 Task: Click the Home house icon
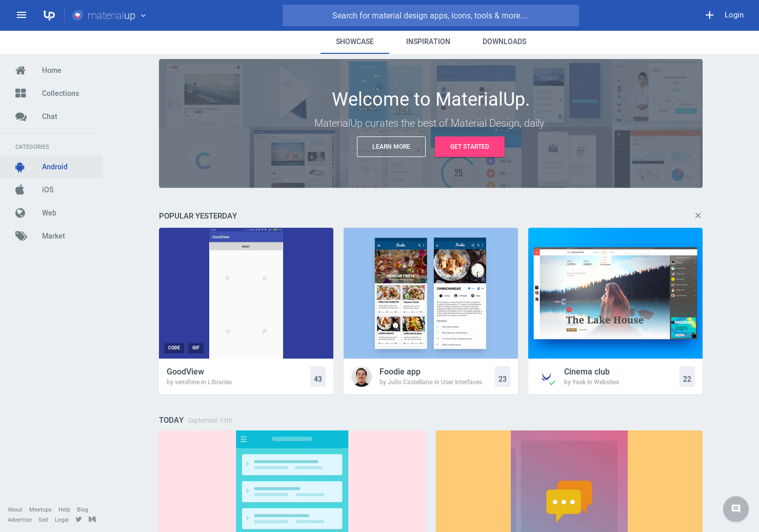[21, 70]
